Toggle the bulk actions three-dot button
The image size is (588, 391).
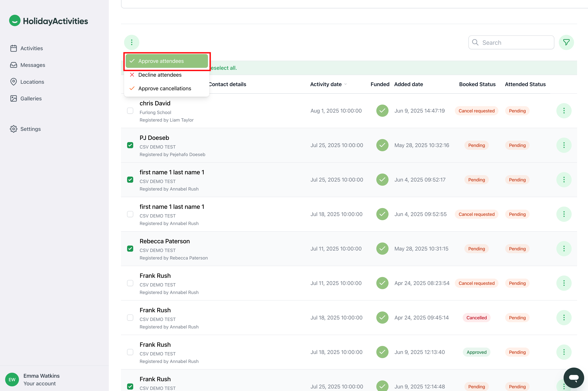pyautogui.click(x=131, y=42)
